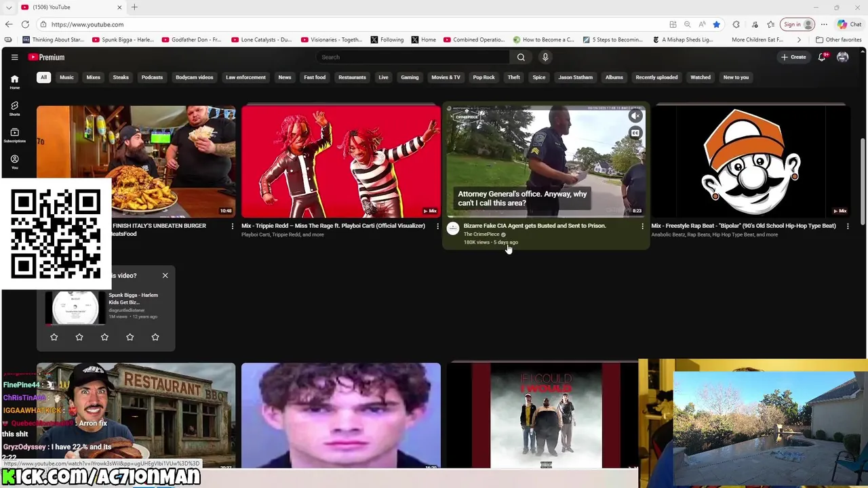Screen dimensions: 868x488
Task: Open the notifications bell
Action: point(822,57)
